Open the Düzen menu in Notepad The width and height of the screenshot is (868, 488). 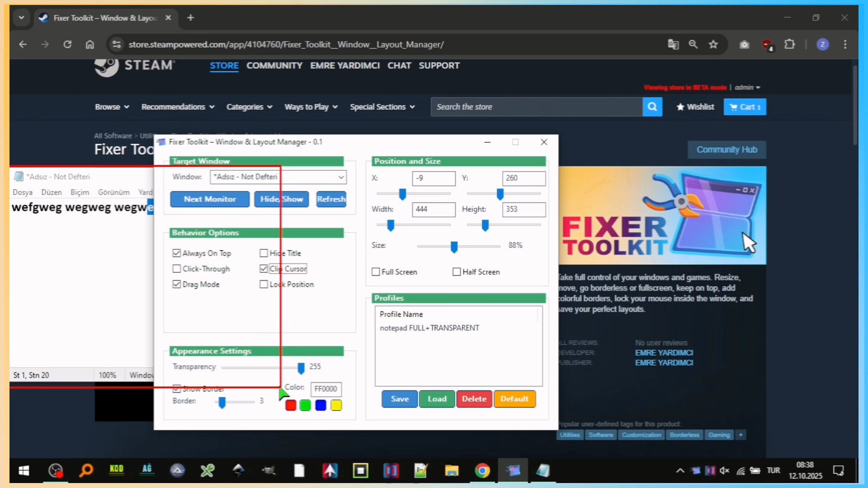click(51, 192)
